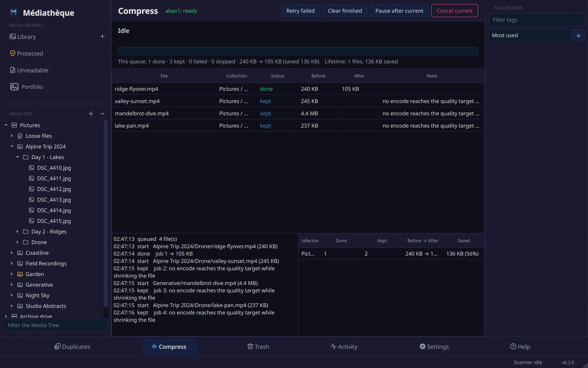Collapse the Pictures root node
The height and width of the screenshot is (368, 588).
point(6,125)
